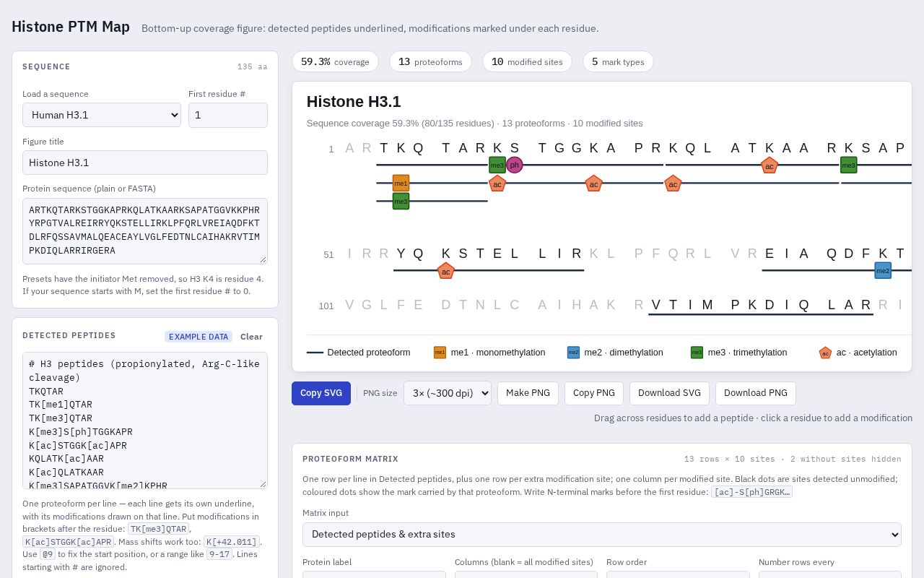Click the PROTEOFORM MATRIX heading
The width and height of the screenshot is (924, 578).
[x=350, y=459]
